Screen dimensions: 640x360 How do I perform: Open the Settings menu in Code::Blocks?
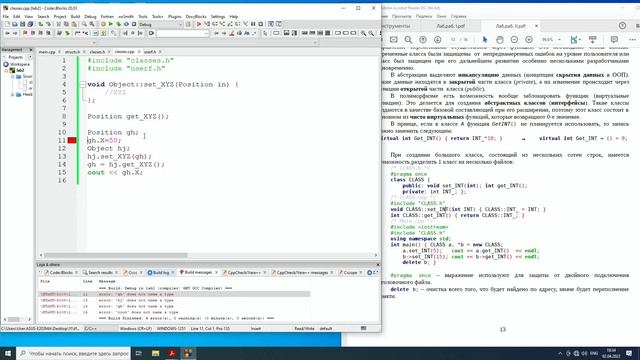pos(218,17)
